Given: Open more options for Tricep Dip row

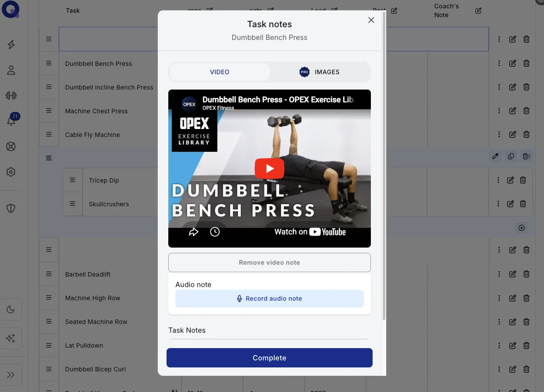Looking at the screenshot, I should point(498,180).
